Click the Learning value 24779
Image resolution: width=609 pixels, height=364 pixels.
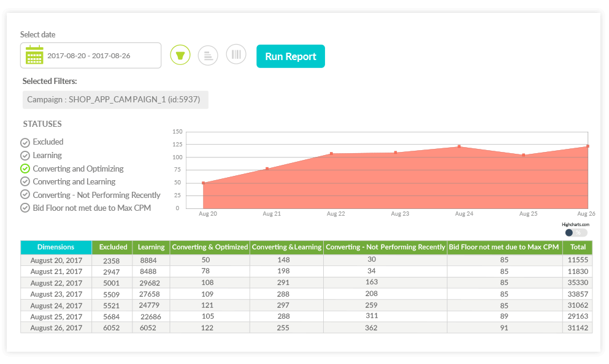coord(150,305)
